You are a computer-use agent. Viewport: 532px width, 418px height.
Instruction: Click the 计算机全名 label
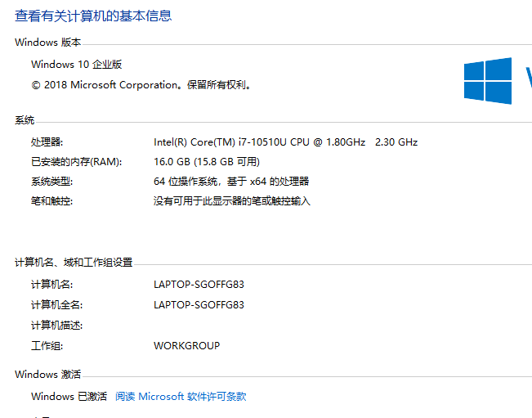(56, 304)
